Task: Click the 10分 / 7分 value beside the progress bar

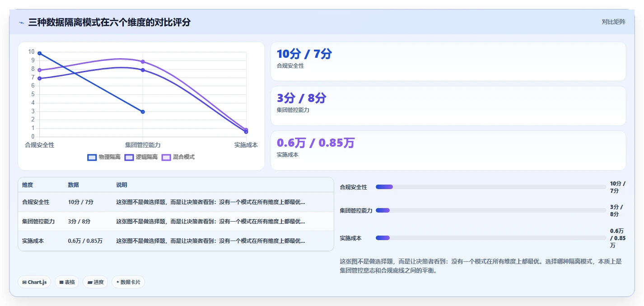Action: [x=617, y=187]
